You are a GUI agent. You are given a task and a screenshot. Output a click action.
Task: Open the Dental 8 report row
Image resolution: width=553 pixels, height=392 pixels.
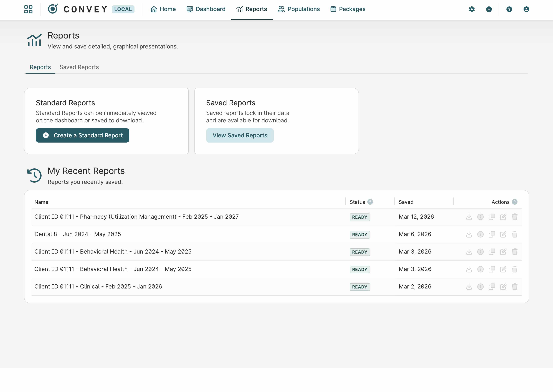78,234
